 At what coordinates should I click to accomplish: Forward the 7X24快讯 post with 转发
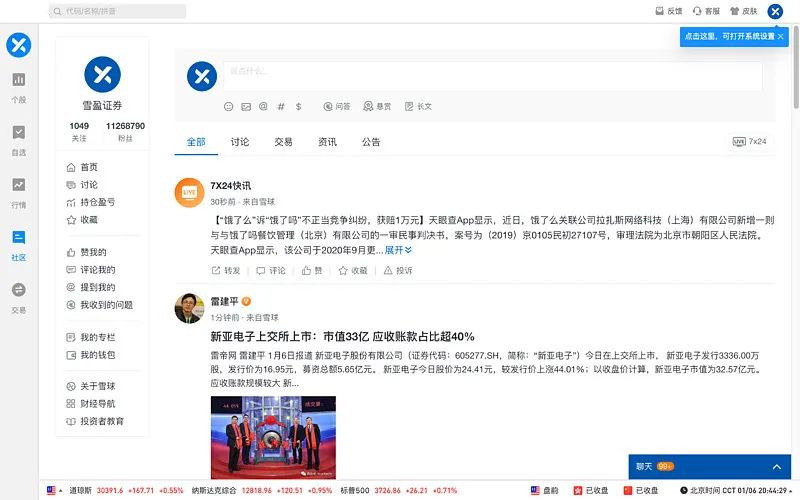[226, 270]
